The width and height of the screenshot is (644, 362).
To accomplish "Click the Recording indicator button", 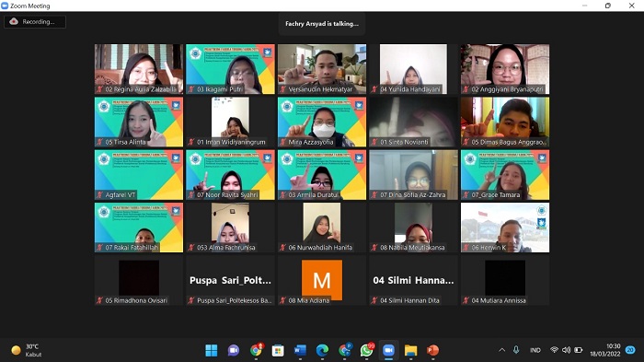I will point(35,22).
